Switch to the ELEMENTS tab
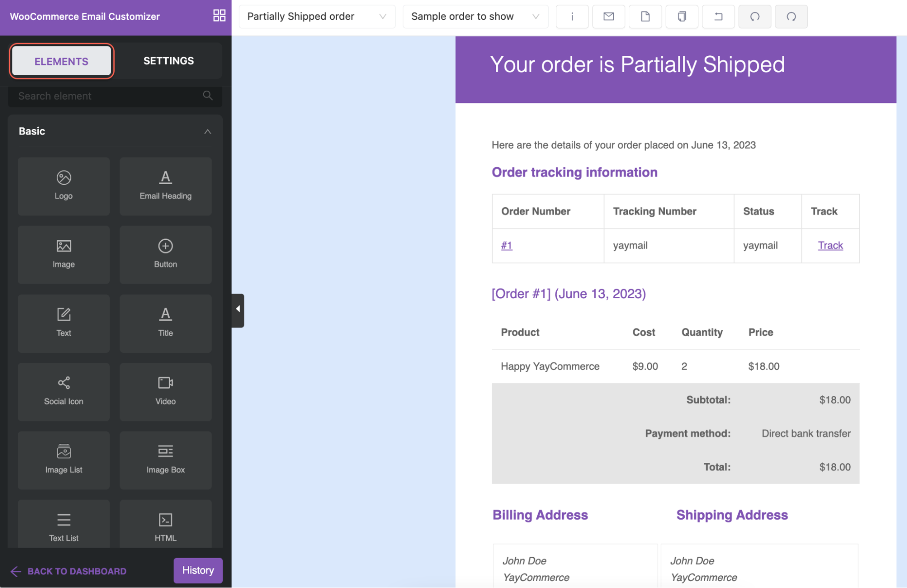The height and width of the screenshot is (588, 907). [x=62, y=61]
